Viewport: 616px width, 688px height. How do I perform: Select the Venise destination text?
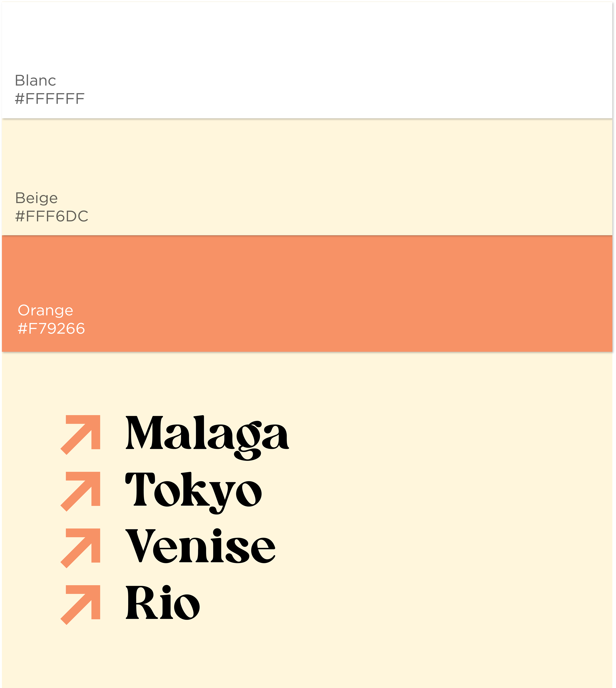[200, 547]
